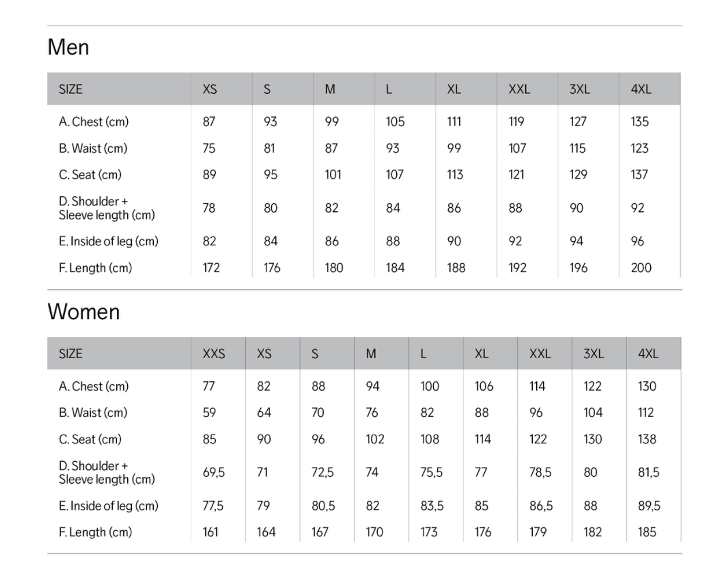Screen dimensions: 728x562
Task: Select Women's XXS shoulder value 69,5
Action: click(x=214, y=472)
